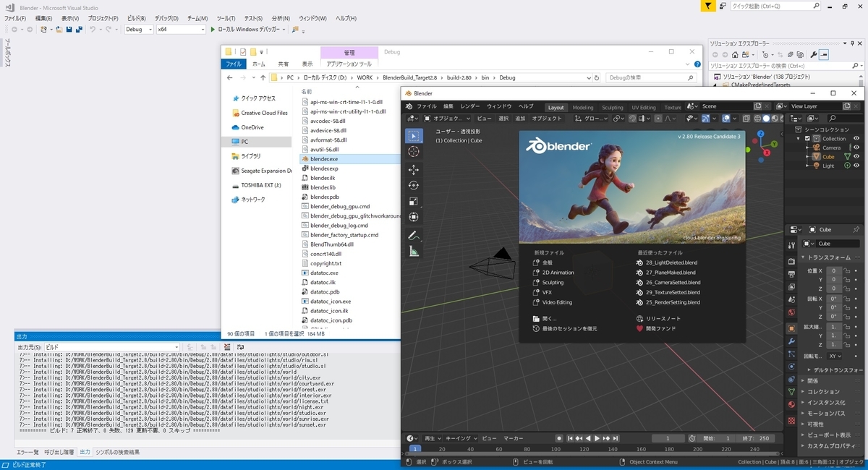Select the Annotate tool in Blender
The height and width of the screenshot is (470, 868).
pos(414,236)
